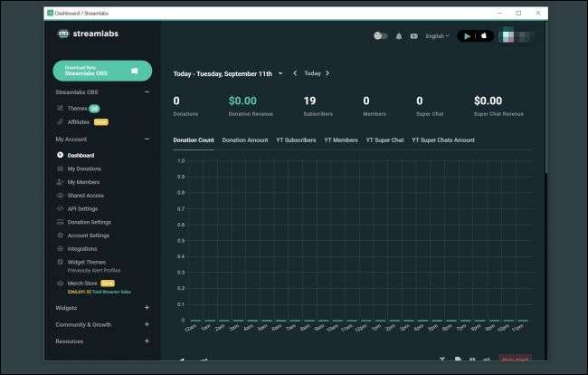Collapse the My Account section
Viewport: 588px width, 375px height.
(x=147, y=139)
